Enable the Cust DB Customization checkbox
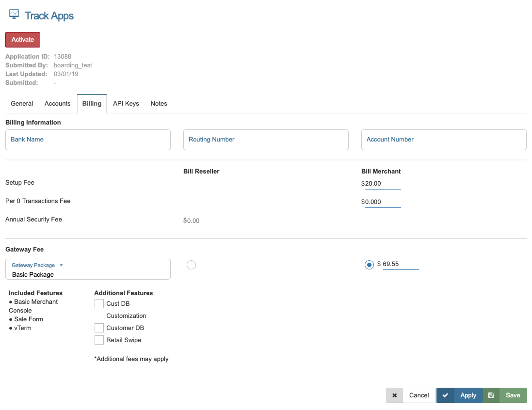 [x=99, y=304]
